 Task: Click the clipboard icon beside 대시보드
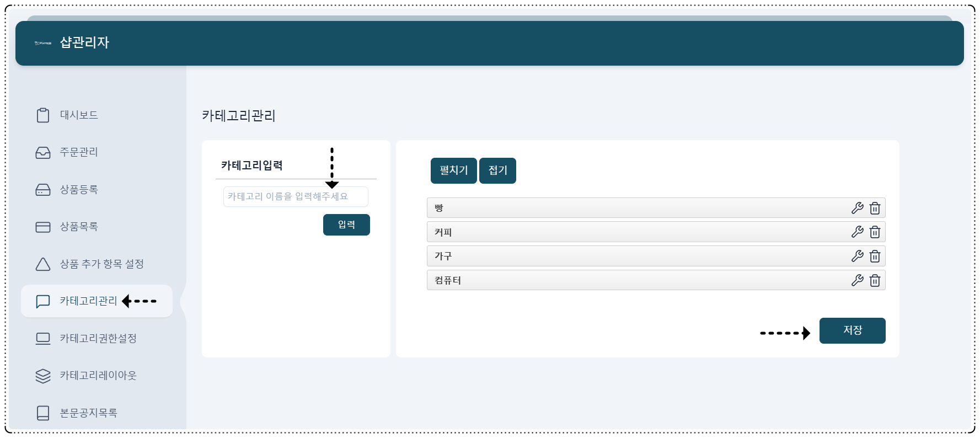[x=43, y=115]
